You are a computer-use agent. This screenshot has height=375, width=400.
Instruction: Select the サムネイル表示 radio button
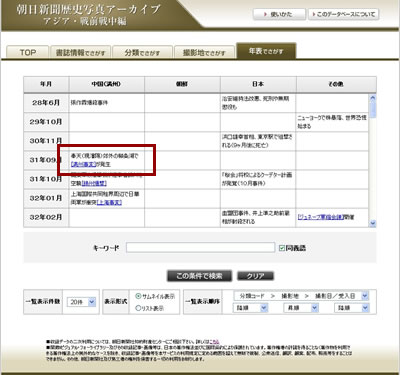[x=138, y=296]
